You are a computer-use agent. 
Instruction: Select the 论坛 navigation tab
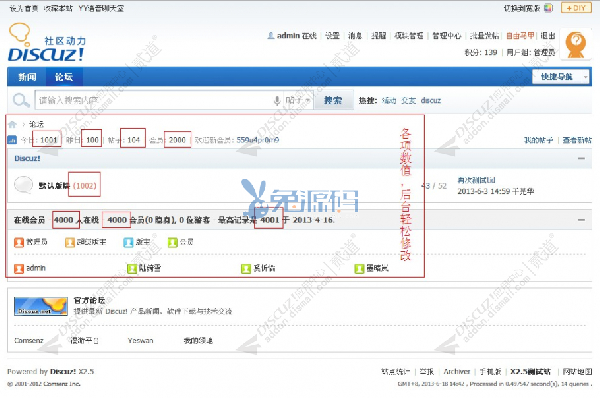tap(64, 77)
